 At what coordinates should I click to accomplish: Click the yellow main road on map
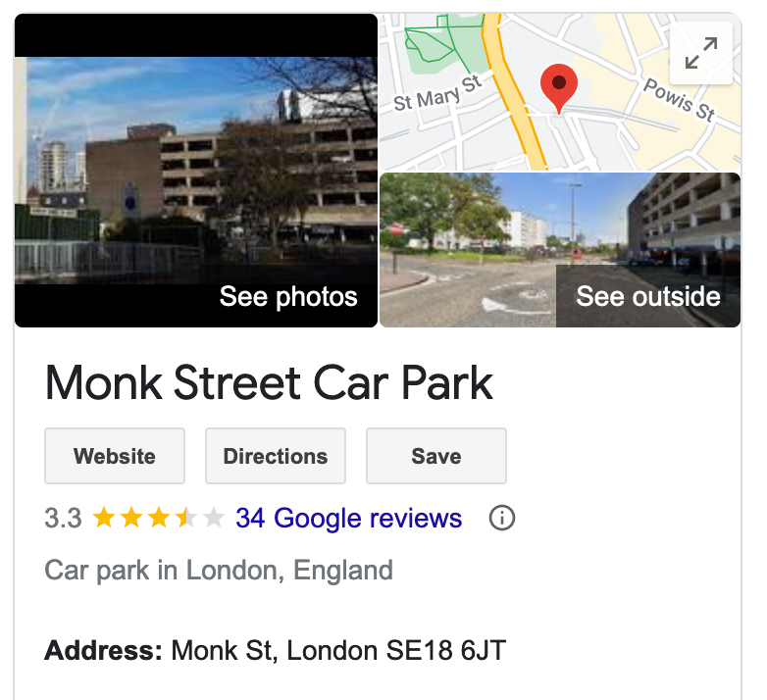[513, 93]
